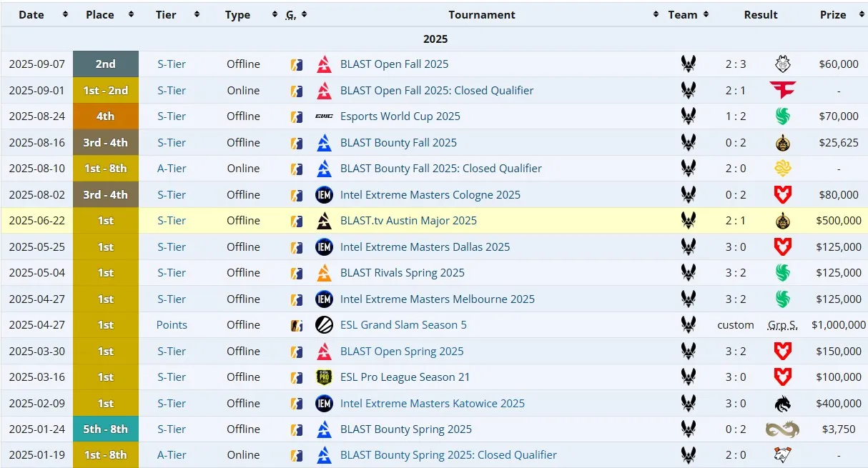Click CS2 game icon in IEM Katowice row

[x=297, y=403]
